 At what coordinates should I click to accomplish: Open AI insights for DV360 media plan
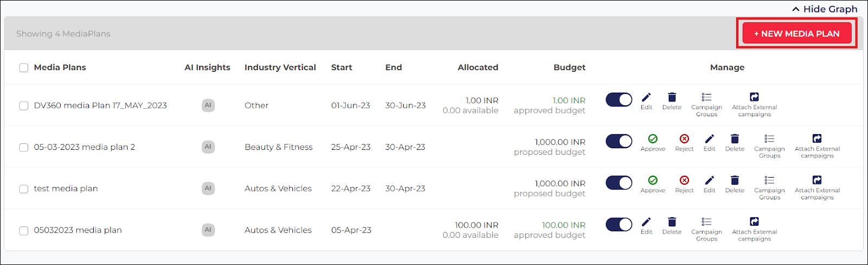click(208, 105)
